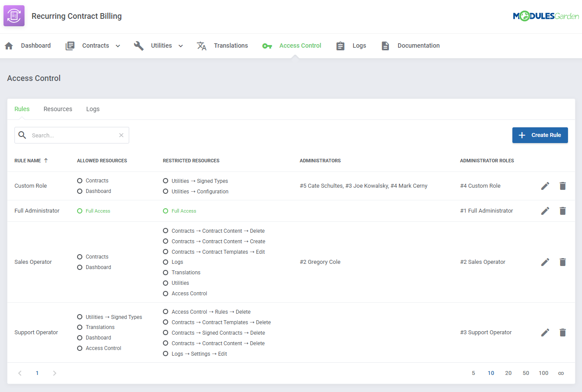Viewport: 582px width, 392px height.
Task: Expand the Utilities dropdown in the navigation
Action: (180, 45)
